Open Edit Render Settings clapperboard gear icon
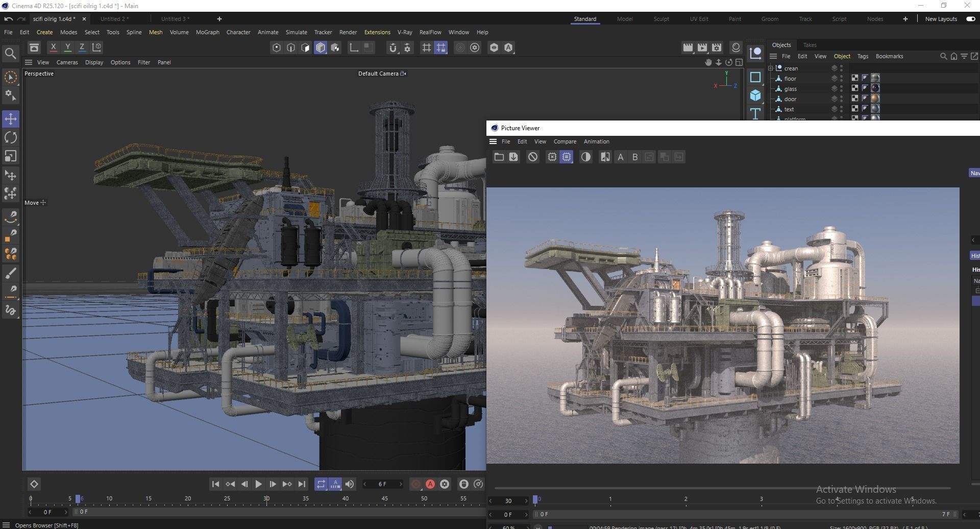 717,47
